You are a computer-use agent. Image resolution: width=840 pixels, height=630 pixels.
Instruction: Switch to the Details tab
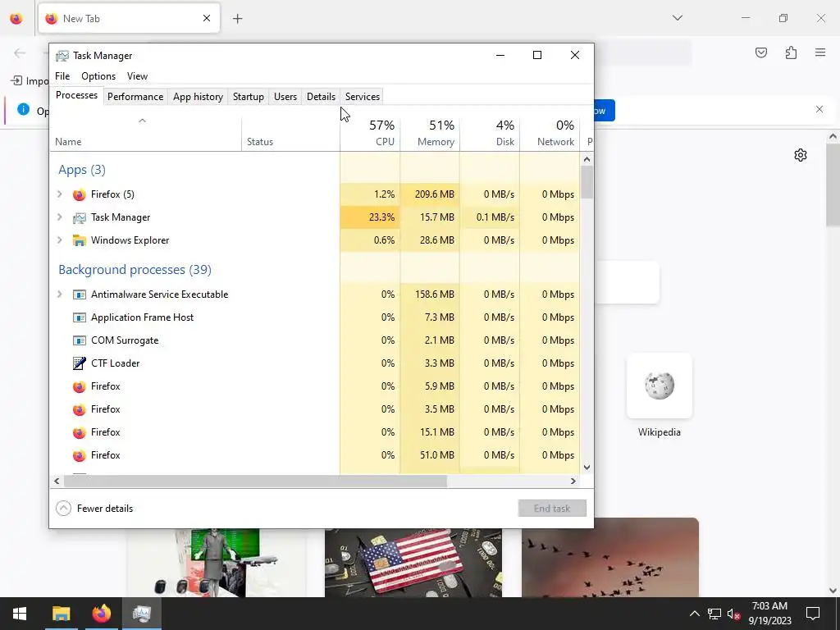click(x=321, y=97)
